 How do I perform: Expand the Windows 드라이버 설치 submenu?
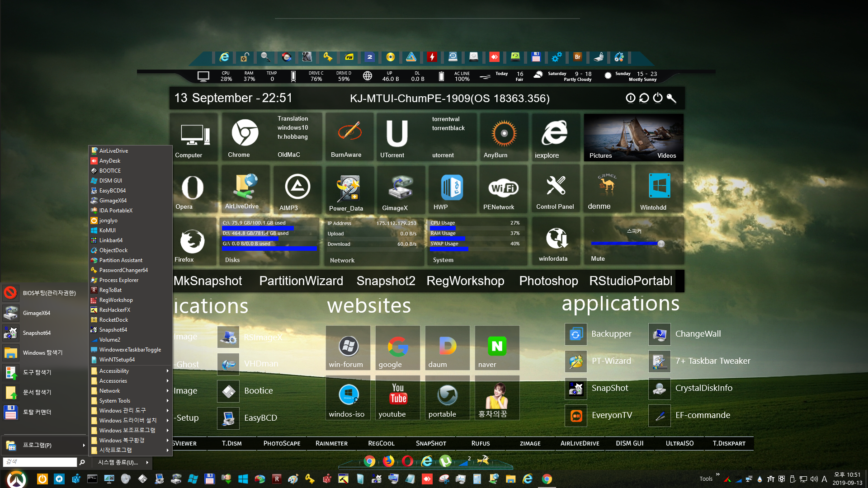pos(130,421)
